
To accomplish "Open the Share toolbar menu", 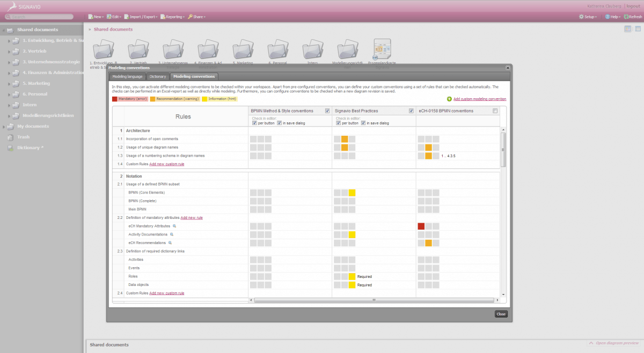I will click(x=197, y=17).
